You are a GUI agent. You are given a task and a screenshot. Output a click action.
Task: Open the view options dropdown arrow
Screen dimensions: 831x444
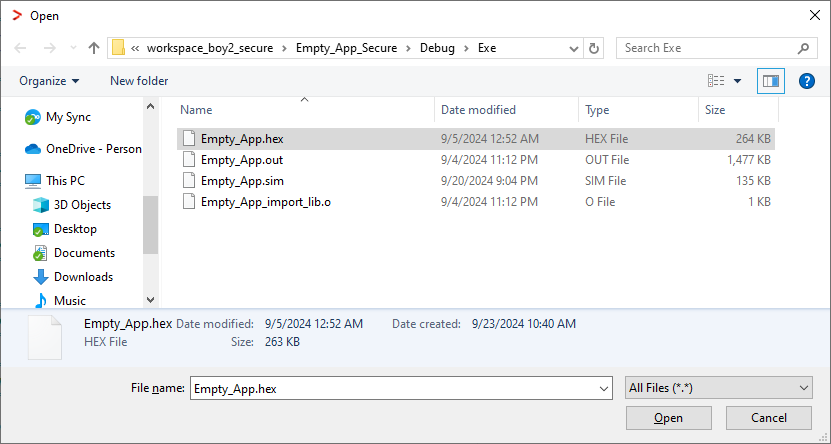click(737, 81)
